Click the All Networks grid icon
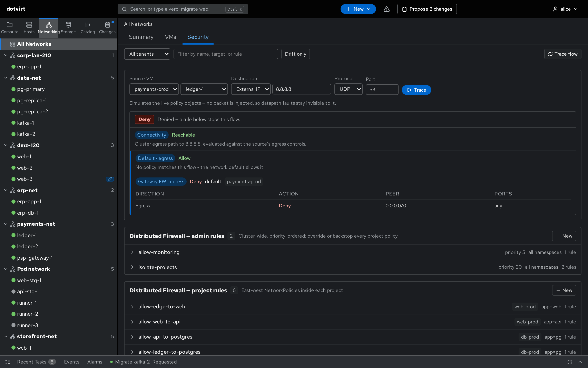The image size is (588, 368). point(13,44)
